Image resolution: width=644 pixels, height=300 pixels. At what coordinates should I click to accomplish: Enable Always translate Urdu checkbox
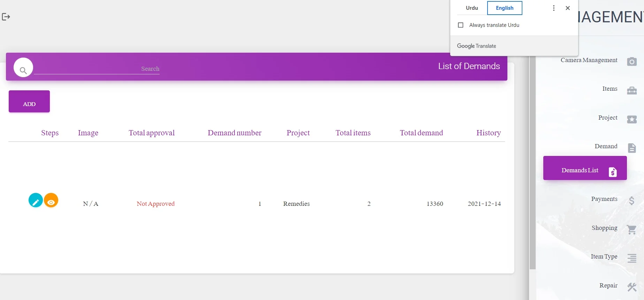coord(461,25)
